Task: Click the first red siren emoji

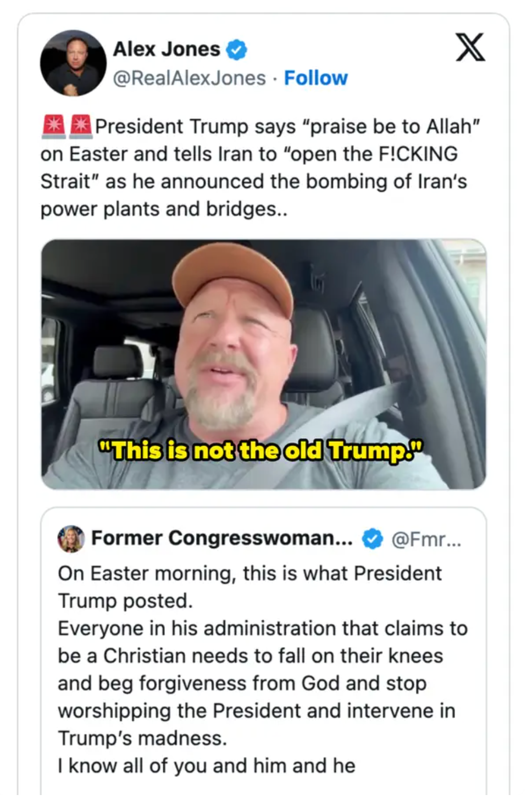Action: (53, 126)
